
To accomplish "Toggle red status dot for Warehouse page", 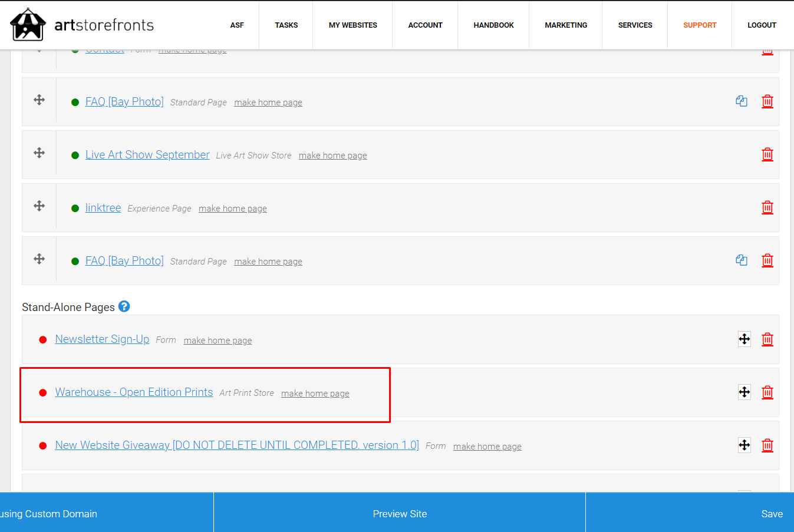I will (43, 393).
